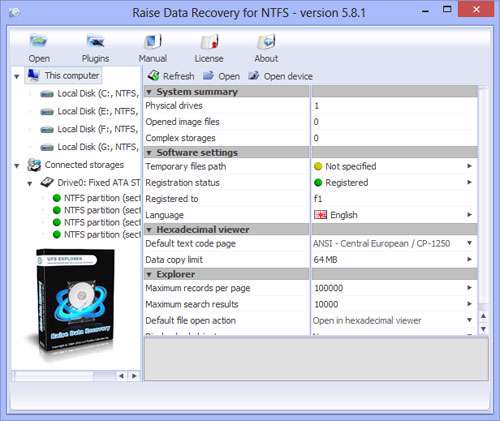This screenshot has height=421, width=500.
Task: Open the Plugins toolbar icon
Action: pyautogui.click(x=95, y=42)
